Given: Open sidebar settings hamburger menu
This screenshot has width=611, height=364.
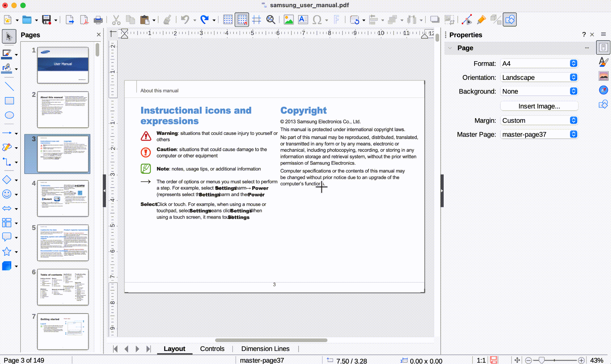Looking at the screenshot, I should point(603,34).
